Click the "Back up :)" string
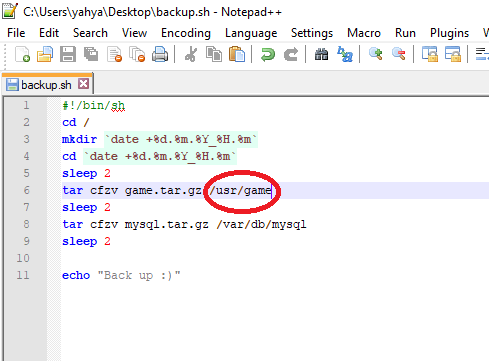 139,276
